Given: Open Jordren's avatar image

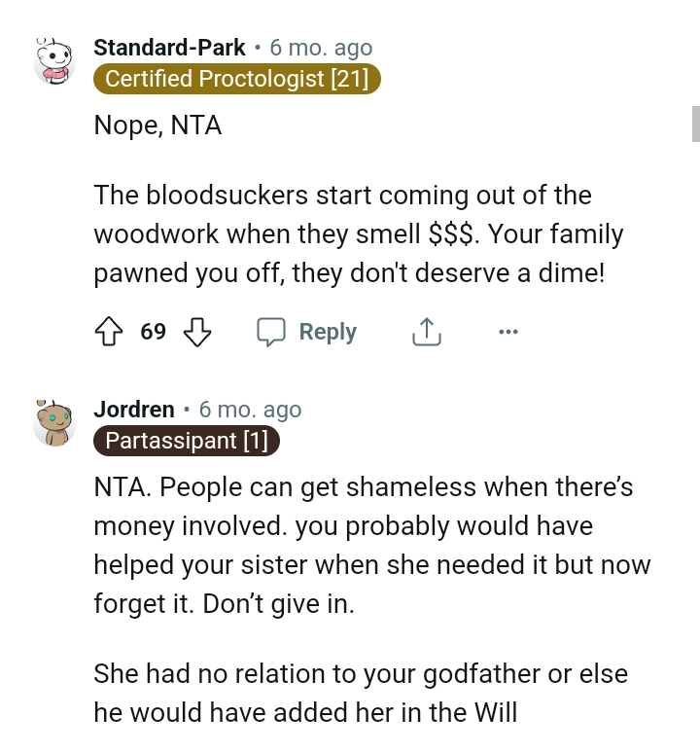Looking at the screenshot, I should (54, 422).
